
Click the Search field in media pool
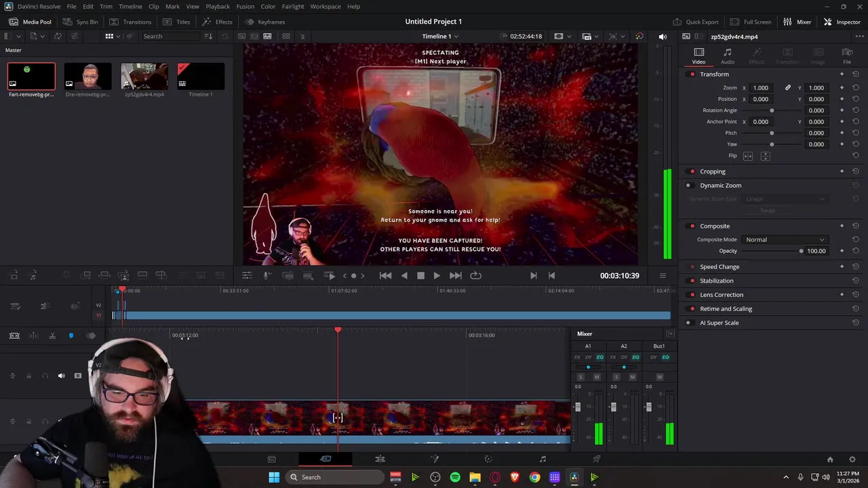tap(172, 36)
